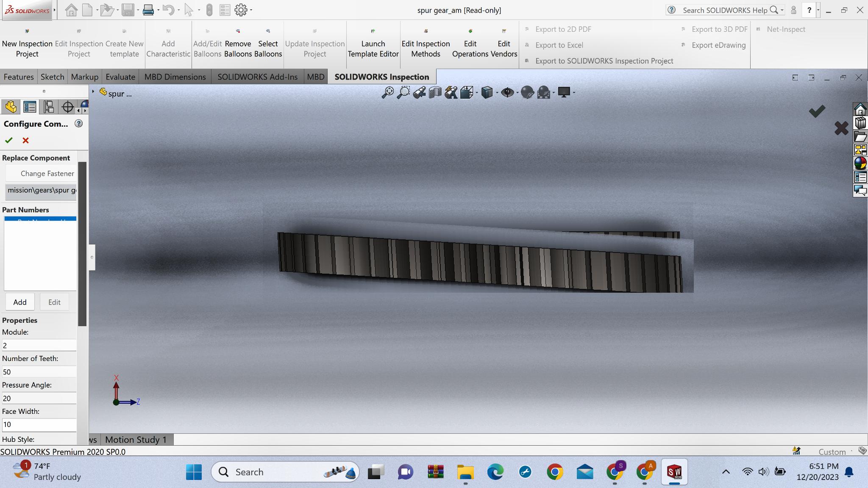868x488 pixels.
Task: Expand the SOLIDWORKS logo menu arrow
Action: click(54, 10)
